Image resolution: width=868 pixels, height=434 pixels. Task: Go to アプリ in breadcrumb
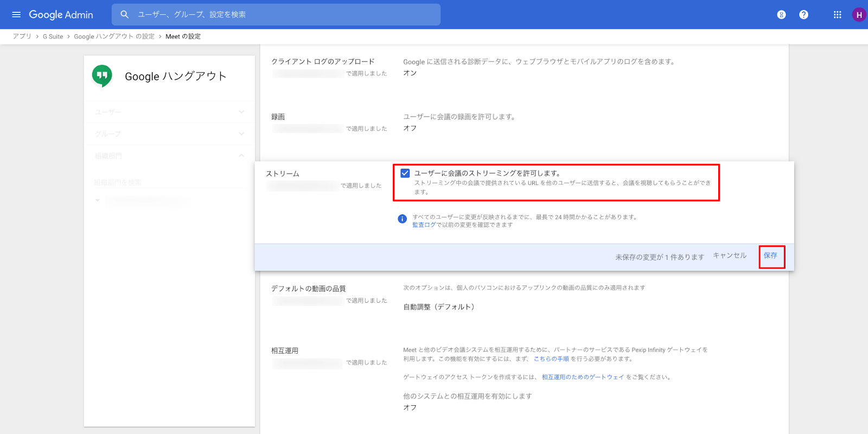pyautogui.click(x=22, y=36)
